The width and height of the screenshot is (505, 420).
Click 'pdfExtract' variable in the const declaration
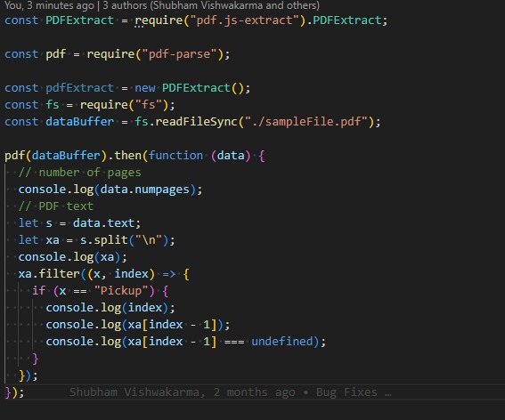[x=79, y=88]
